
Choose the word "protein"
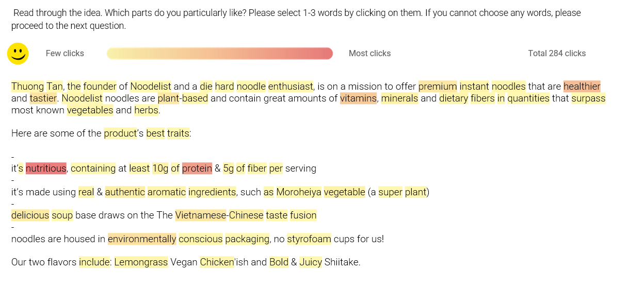(197, 169)
